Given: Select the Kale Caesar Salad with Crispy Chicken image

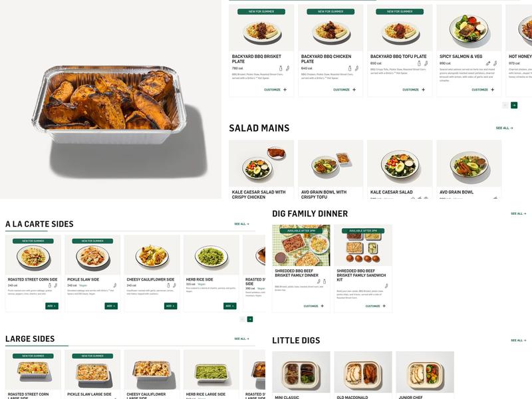Looking at the screenshot, I should (x=261, y=164).
